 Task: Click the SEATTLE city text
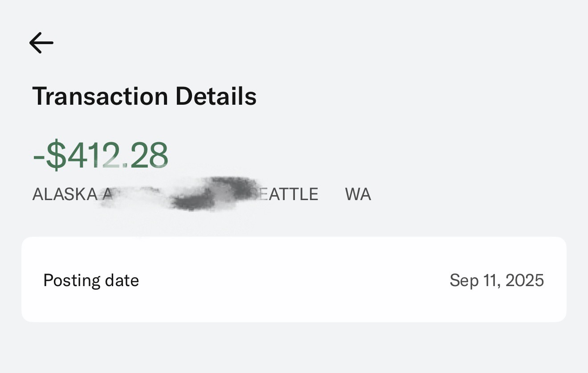290,194
